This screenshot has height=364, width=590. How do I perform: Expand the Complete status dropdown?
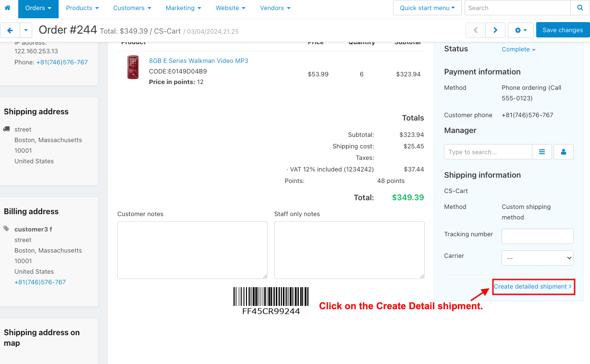(x=518, y=49)
